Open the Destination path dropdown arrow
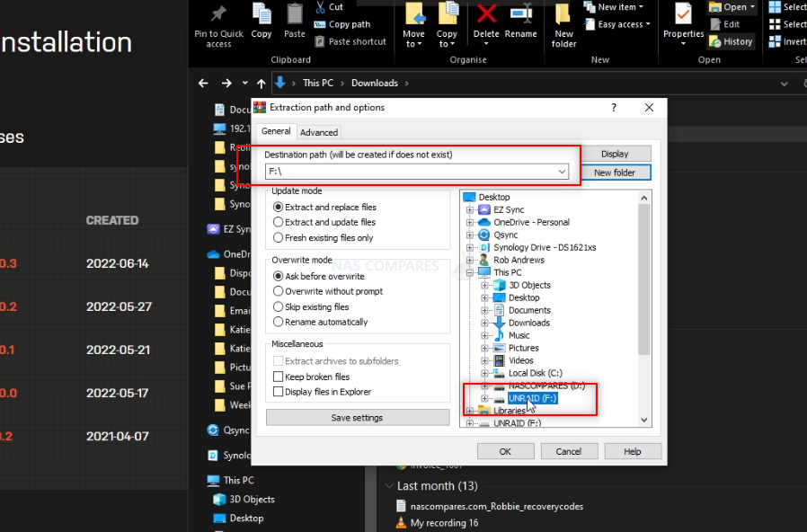Image resolution: width=807 pixels, height=532 pixels. click(x=562, y=172)
